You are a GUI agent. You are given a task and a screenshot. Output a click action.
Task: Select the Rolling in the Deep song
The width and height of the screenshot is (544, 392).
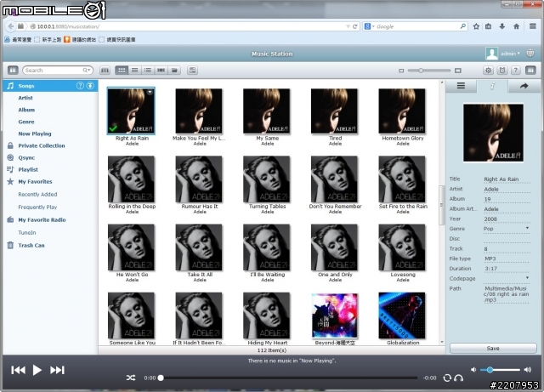[131, 179]
